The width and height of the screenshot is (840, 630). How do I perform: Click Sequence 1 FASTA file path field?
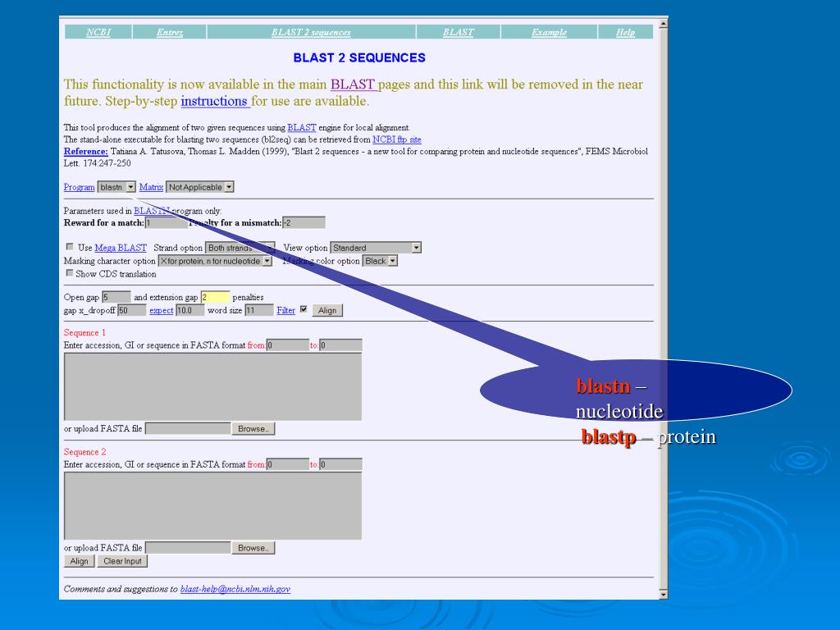click(x=188, y=428)
